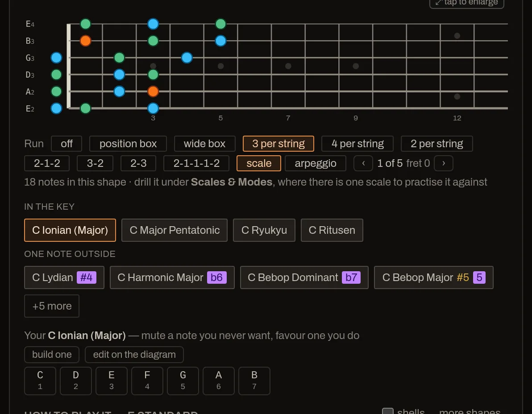
Task: Click the blue note on G3 string fourth fret
Action: coord(187,58)
